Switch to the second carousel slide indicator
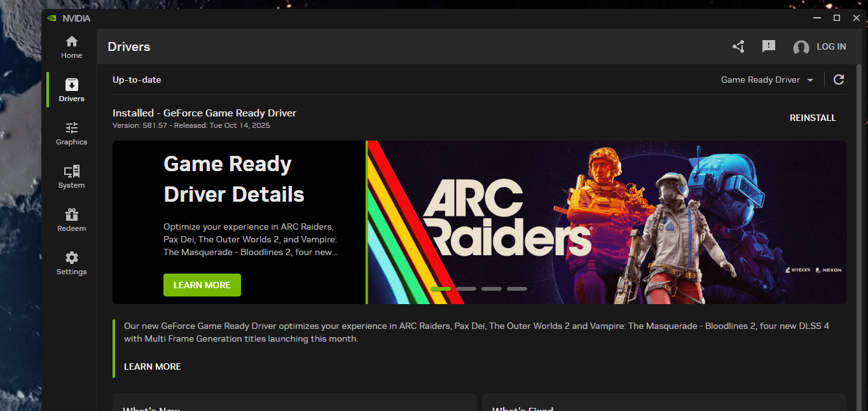The height and width of the screenshot is (411, 868). (x=466, y=289)
